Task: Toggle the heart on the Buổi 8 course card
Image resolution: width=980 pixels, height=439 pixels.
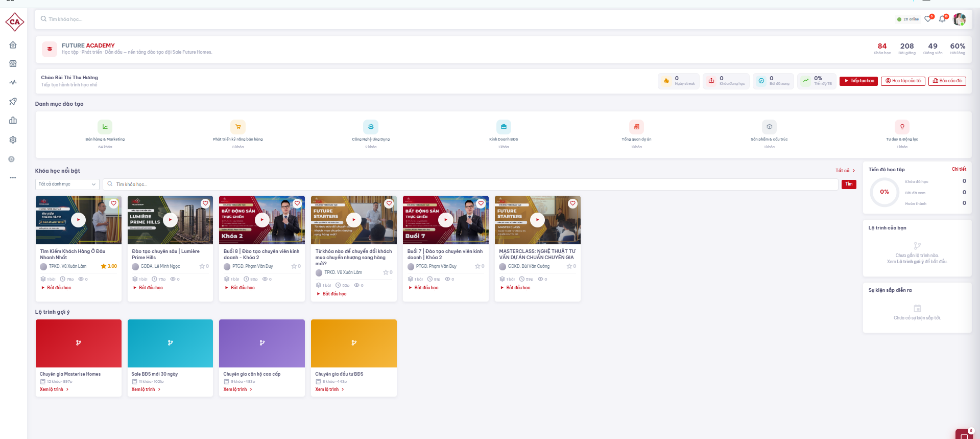Action: pyautogui.click(x=297, y=203)
